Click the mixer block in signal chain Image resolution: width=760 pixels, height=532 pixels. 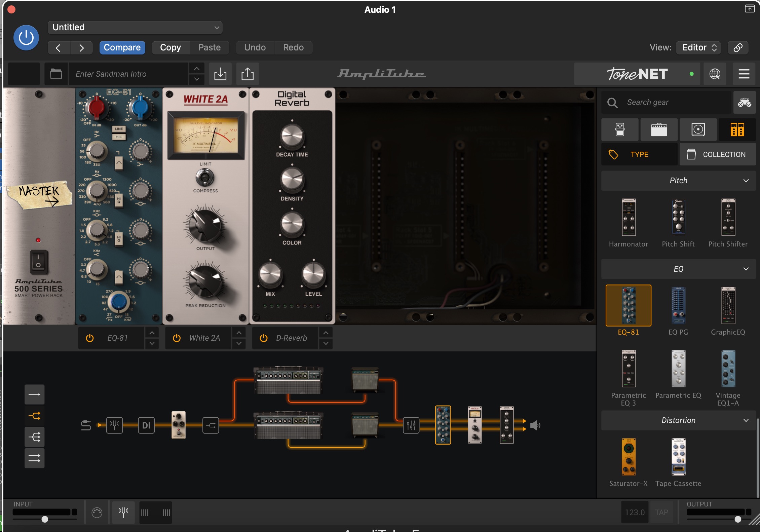411,425
